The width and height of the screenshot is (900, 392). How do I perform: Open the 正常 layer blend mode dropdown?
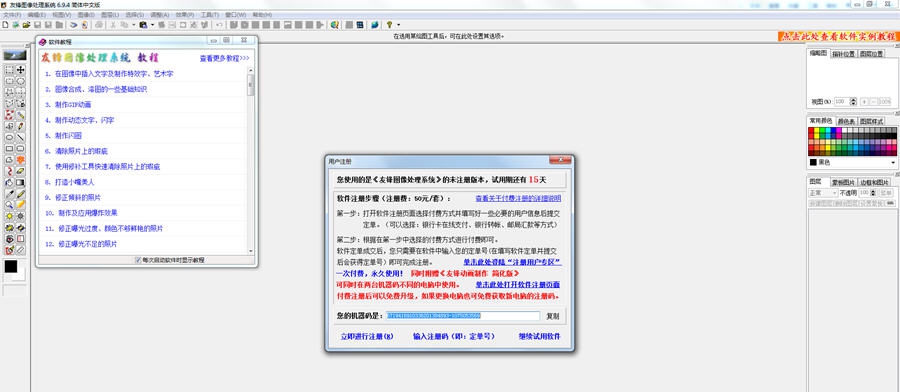click(823, 193)
